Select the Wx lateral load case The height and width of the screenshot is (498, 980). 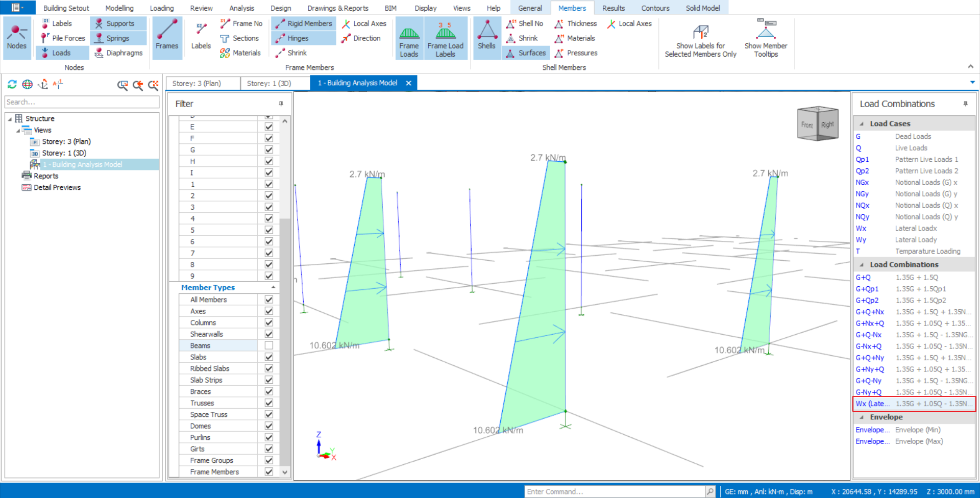[x=861, y=228]
